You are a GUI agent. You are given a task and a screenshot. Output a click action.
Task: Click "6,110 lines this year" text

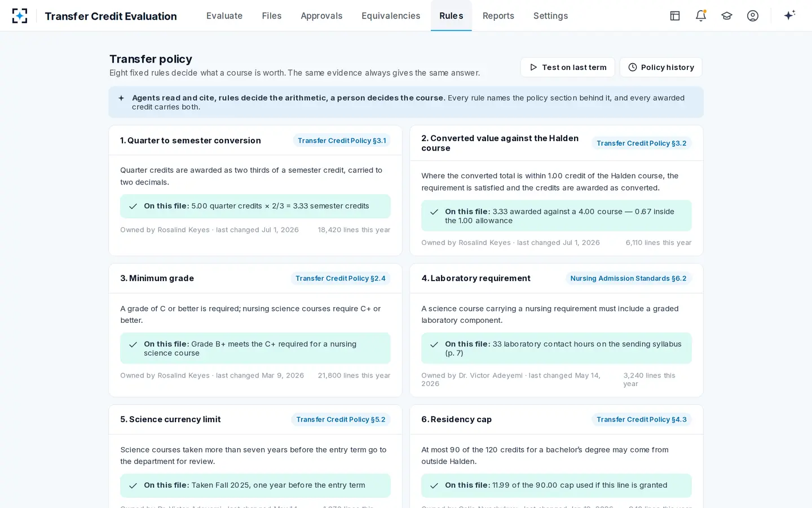(x=659, y=243)
